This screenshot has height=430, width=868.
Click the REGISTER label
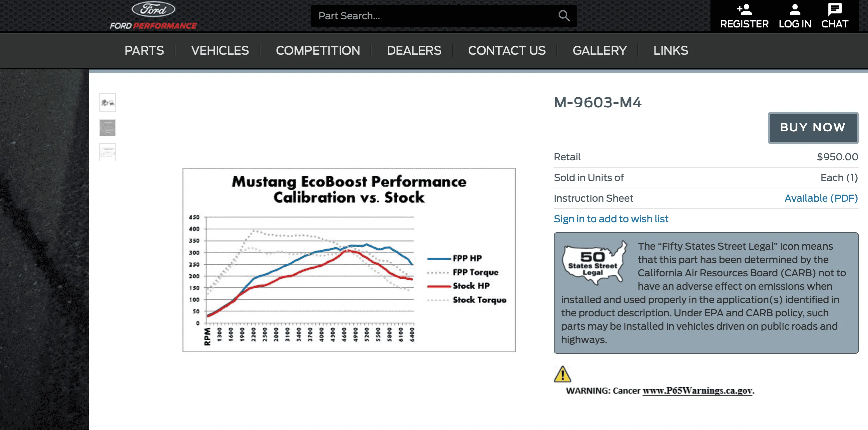click(x=744, y=24)
